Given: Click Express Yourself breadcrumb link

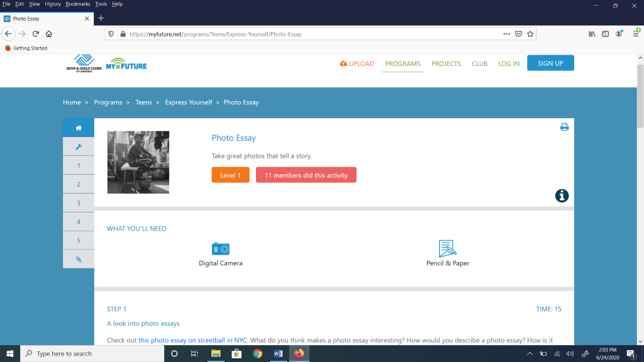Looking at the screenshot, I should 189,102.
